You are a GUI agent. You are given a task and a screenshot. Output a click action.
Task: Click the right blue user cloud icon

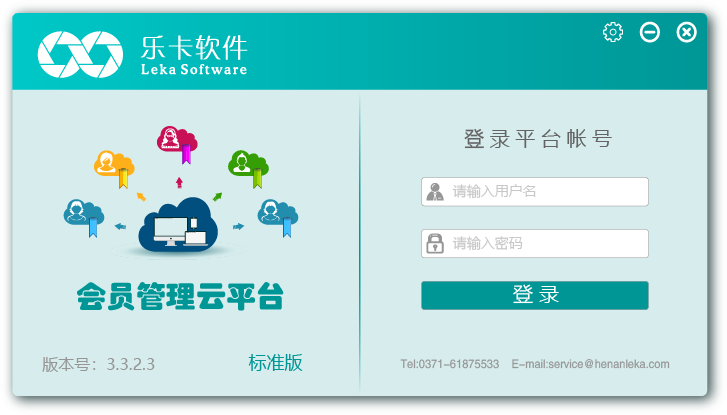[x=278, y=218]
